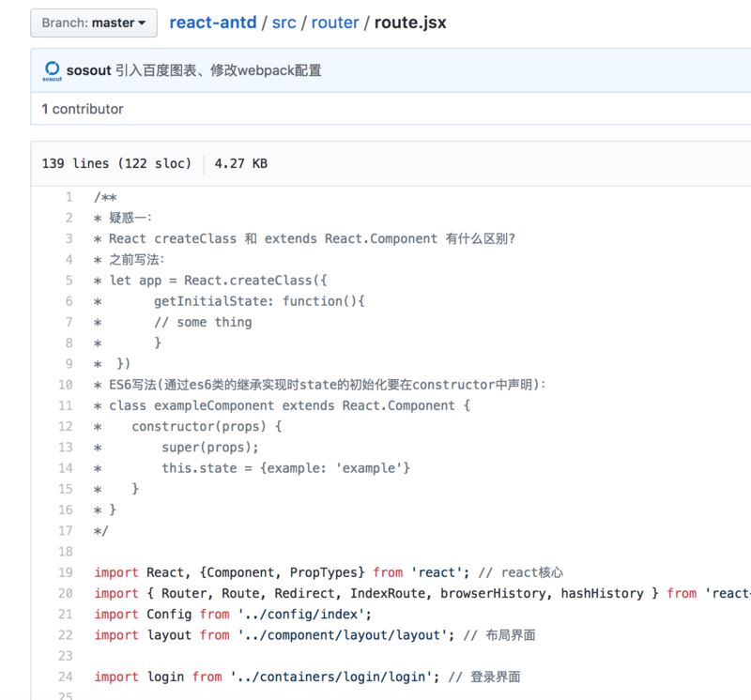Viewport: 751px width, 700px height.
Task: Open the commit message about webpack配置
Action: (219, 71)
